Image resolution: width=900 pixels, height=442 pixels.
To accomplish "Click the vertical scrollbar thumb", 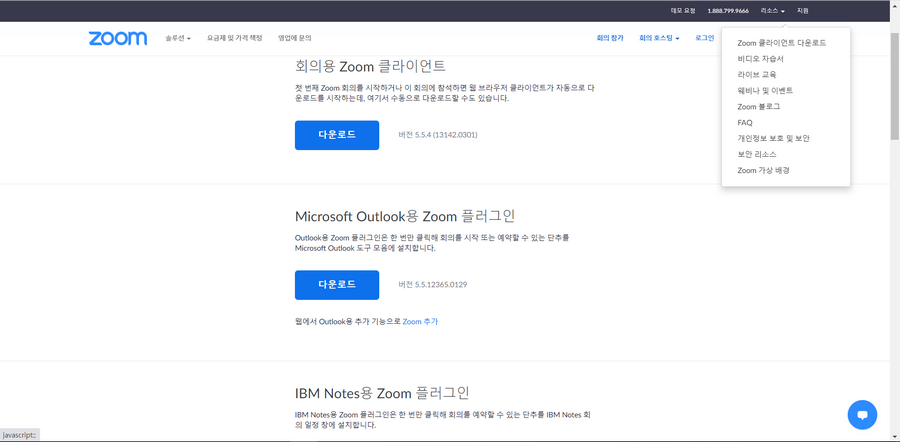I will (x=895, y=86).
